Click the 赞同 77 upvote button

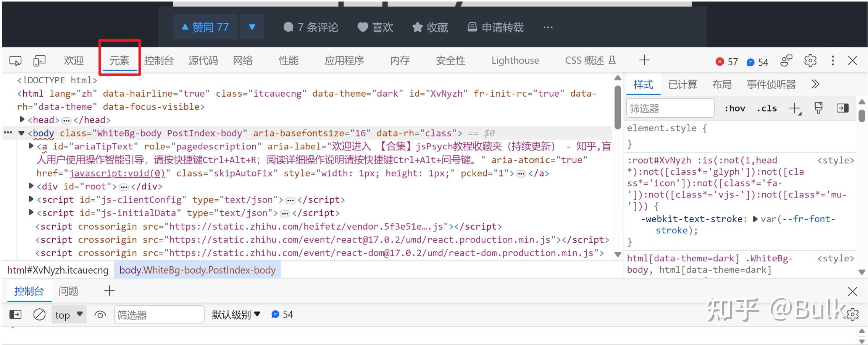click(205, 27)
